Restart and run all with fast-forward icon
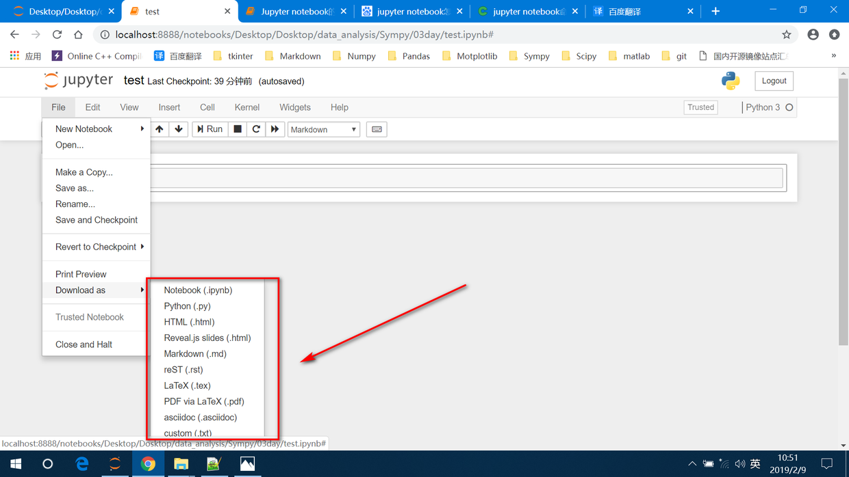This screenshot has width=849, height=477. point(275,129)
